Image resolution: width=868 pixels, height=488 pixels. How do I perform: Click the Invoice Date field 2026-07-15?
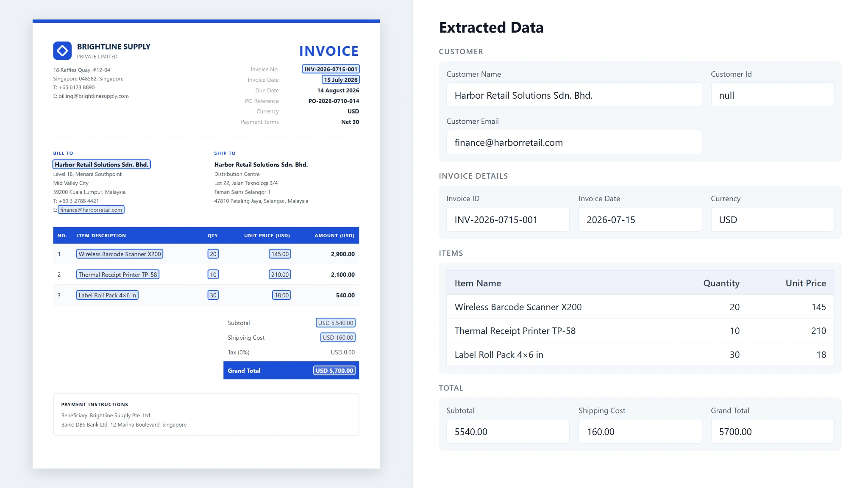coord(640,219)
